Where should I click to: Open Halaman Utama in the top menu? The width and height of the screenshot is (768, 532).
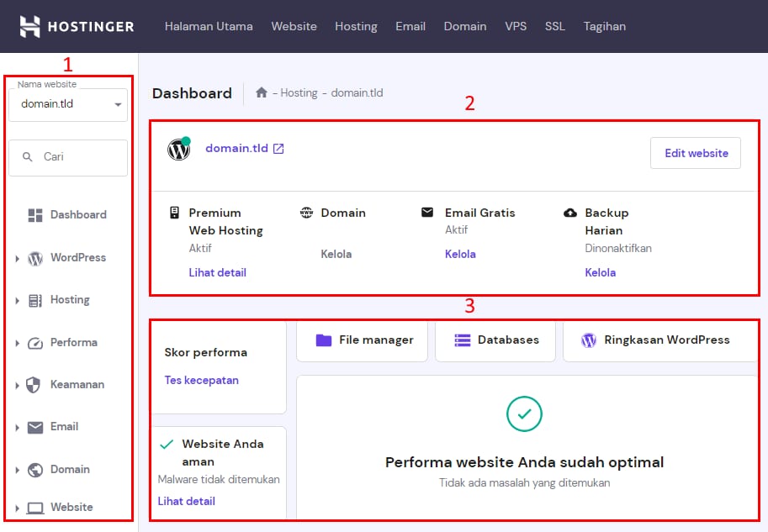pyautogui.click(x=209, y=26)
